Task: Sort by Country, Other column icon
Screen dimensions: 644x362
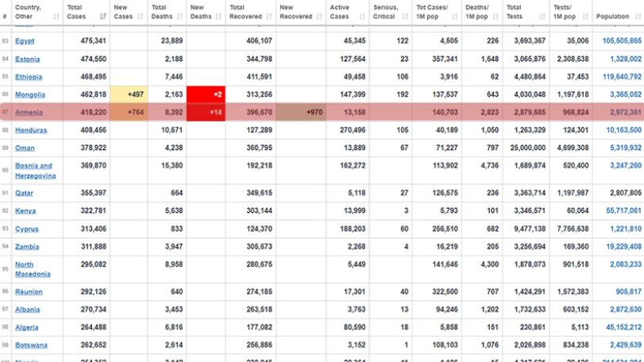Action: pos(56,17)
